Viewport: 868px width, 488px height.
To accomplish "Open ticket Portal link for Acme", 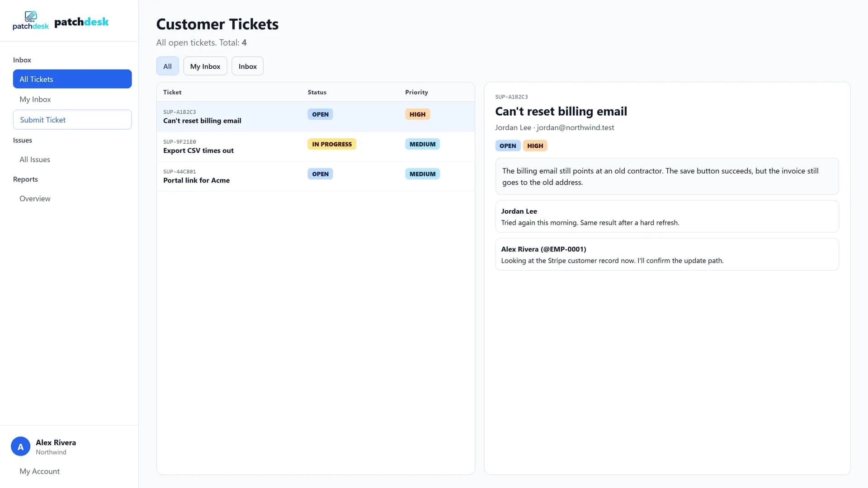I will 316,176.
